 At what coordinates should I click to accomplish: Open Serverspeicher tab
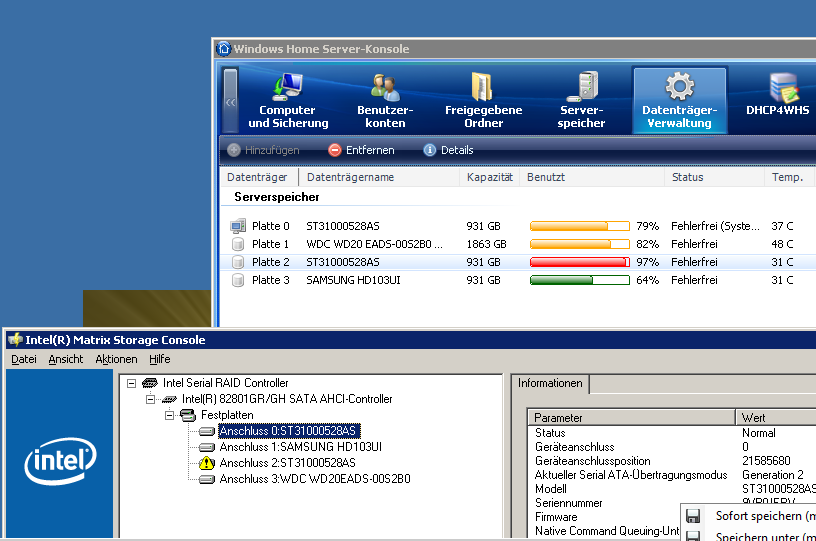[581, 100]
